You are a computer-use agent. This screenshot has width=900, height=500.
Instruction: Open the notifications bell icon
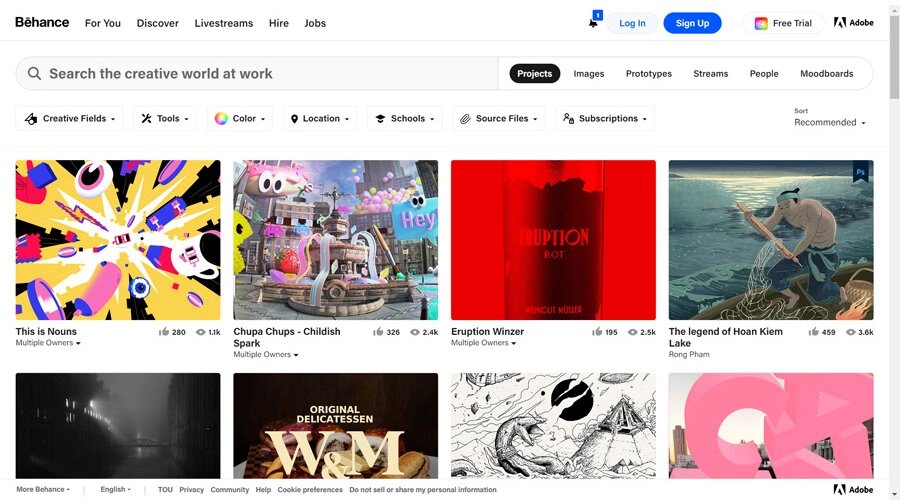pyautogui.click(x=593, y=24)
